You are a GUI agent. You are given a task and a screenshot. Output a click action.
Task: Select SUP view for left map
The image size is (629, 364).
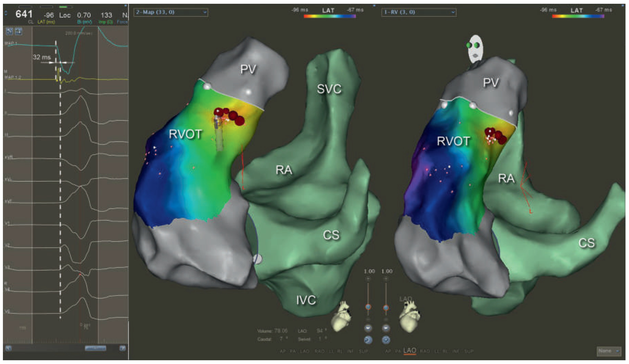click(363, 351)
